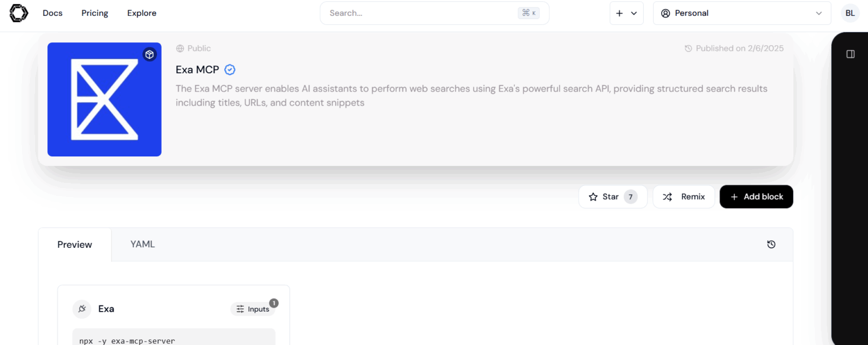Image resolution: width=868 pixels, height=345 pixels.
Task: Switch to the YAML tab
Action: 142,244
